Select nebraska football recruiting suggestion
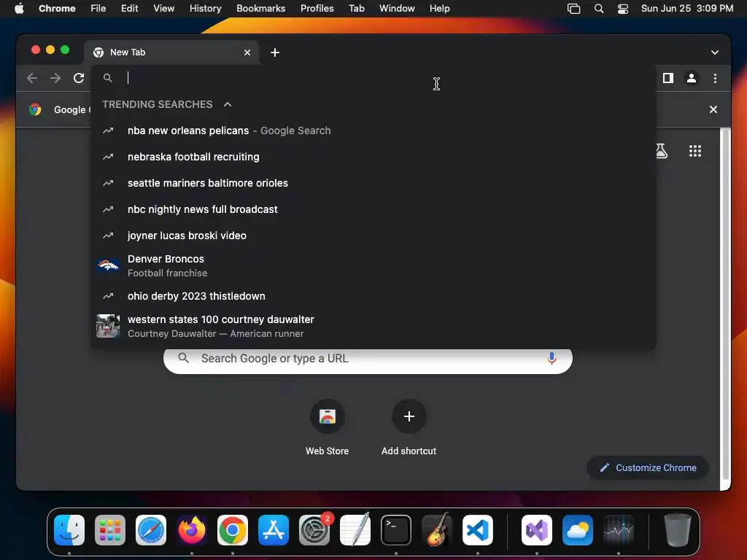 tap(373, 157)
